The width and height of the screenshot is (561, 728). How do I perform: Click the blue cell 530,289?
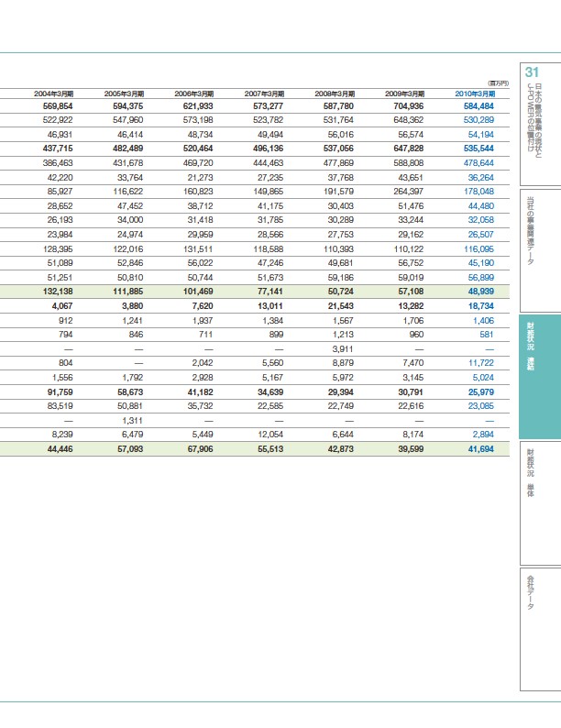tap(478, 120)
